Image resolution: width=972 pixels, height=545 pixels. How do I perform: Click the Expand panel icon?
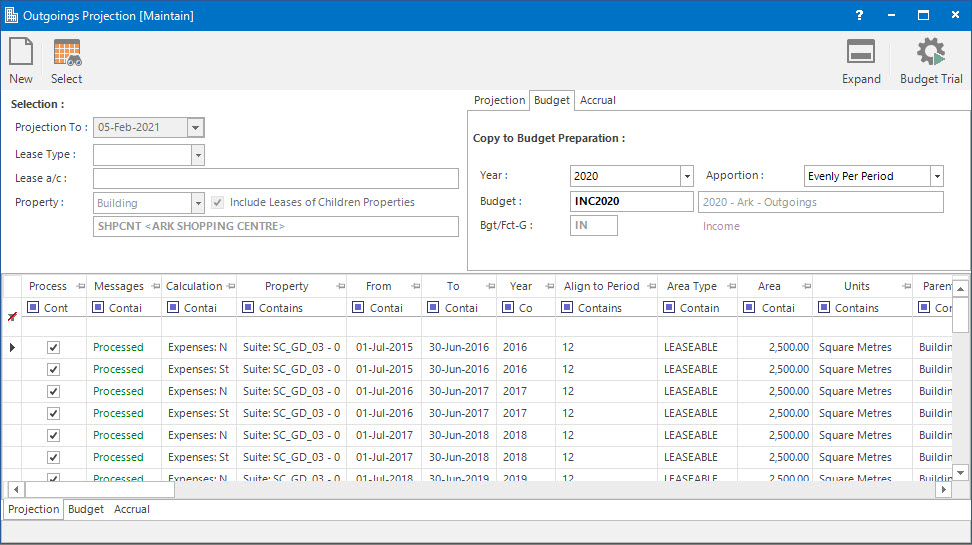pyautogui.click(x=861, y=53)
